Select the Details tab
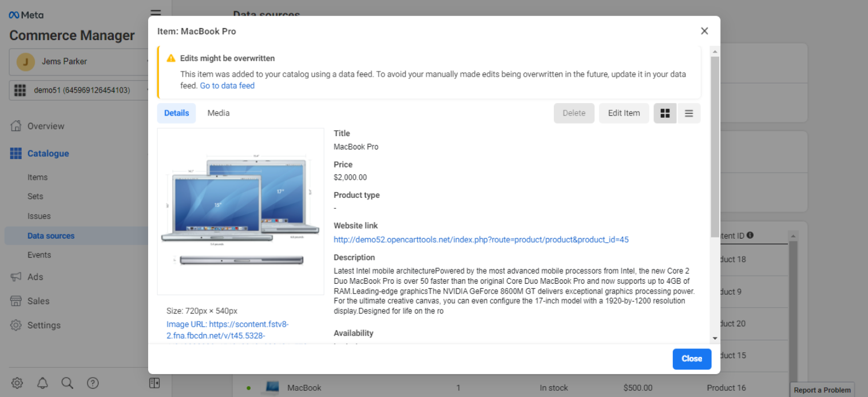The image size is (868, 397). [x=176, y=113]
